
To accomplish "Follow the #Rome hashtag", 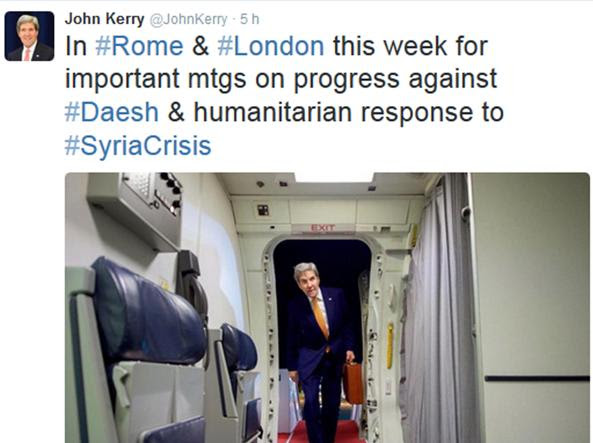I will click(139, 46).
